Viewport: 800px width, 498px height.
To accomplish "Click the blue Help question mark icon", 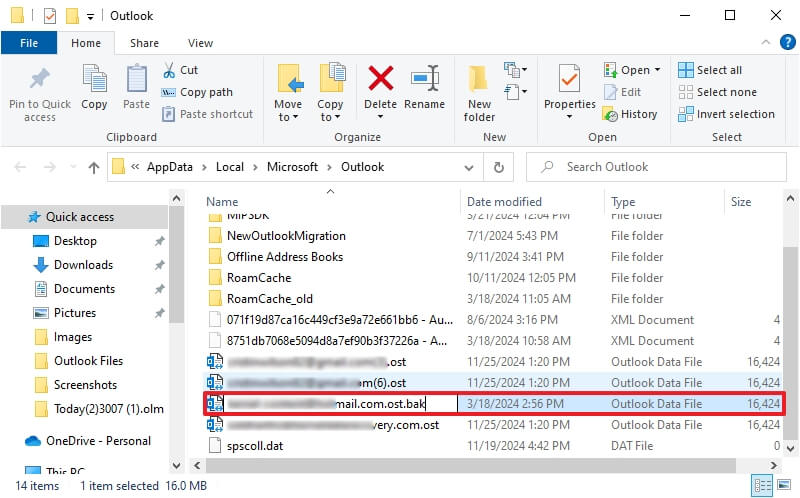I will click(x=788, y=42).
